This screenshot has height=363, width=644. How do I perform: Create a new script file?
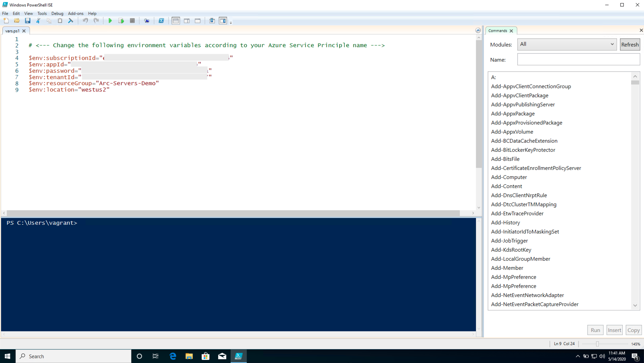[x=6, y=21]
